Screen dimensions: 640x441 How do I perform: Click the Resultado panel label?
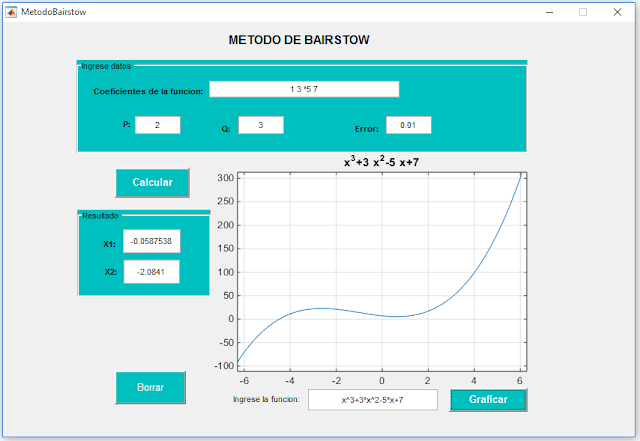(x=100, y=216)
